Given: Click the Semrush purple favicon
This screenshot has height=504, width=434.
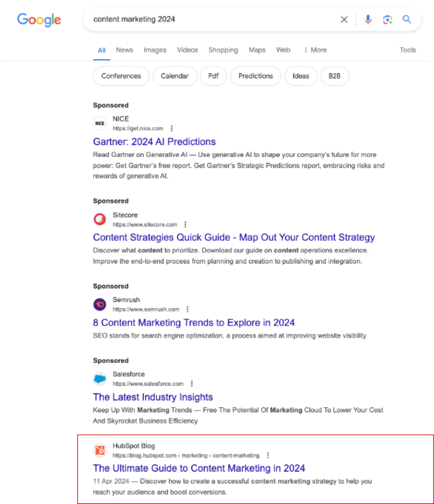Looking at the screenshot, I should [100, 305].
